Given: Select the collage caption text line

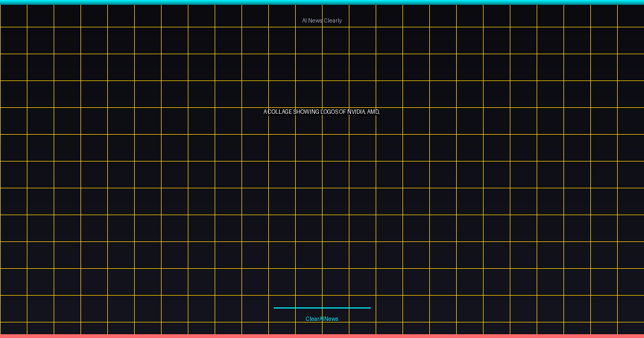Looking at the screenshot, I should point(321,112).
